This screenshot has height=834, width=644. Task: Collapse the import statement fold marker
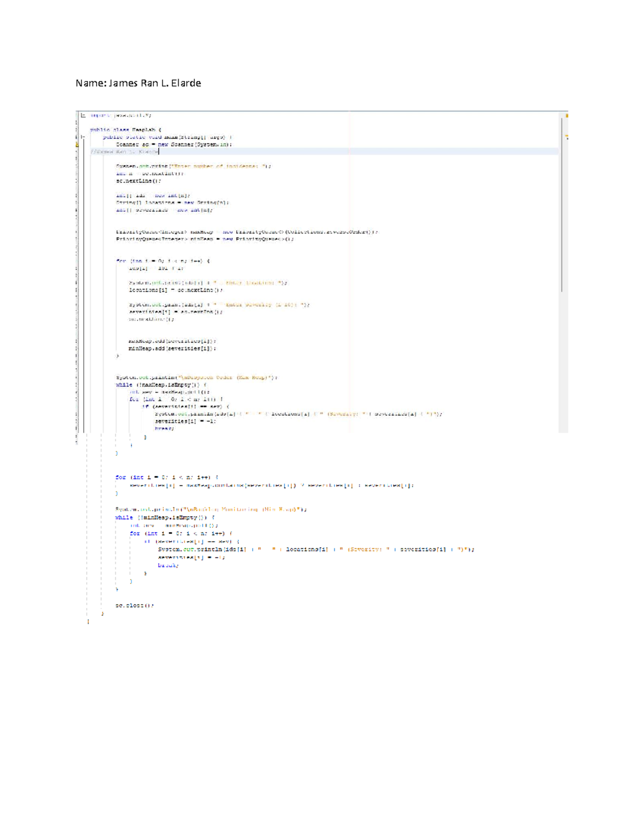pos(83,115)
